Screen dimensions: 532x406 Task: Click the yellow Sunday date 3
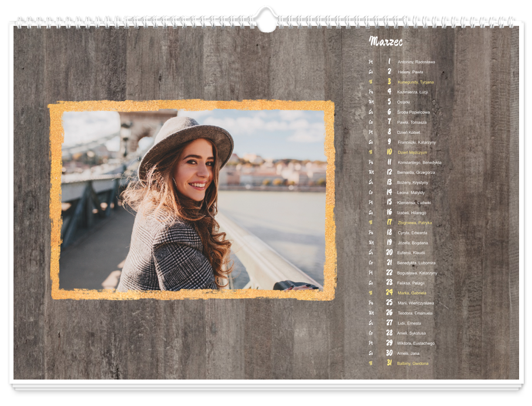(x=389, y=82)
